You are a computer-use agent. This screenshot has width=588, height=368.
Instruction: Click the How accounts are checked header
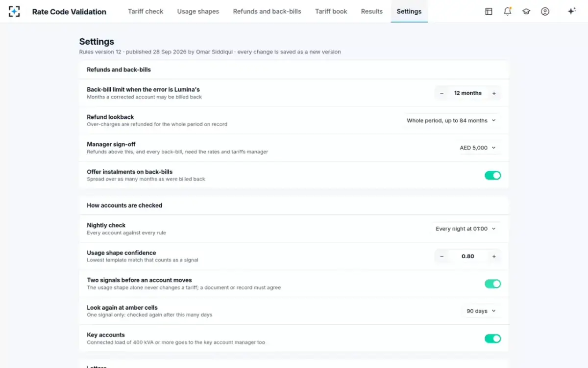coord(124,206)
